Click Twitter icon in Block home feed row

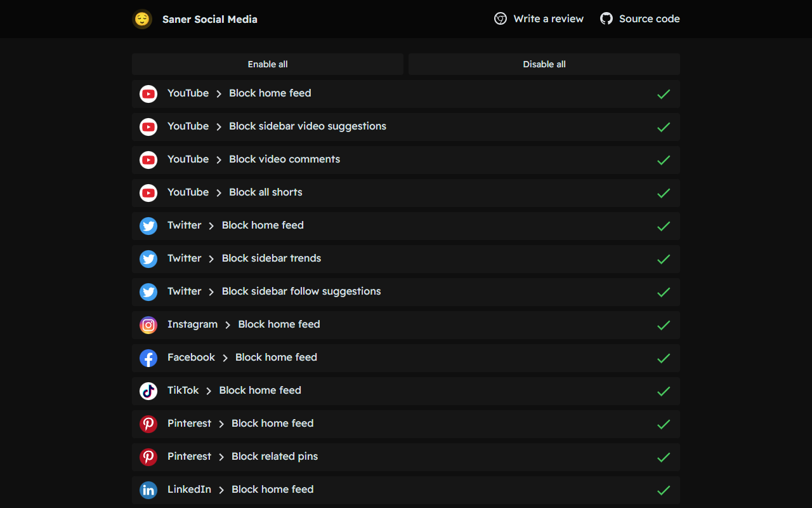[x=148, y=226]
